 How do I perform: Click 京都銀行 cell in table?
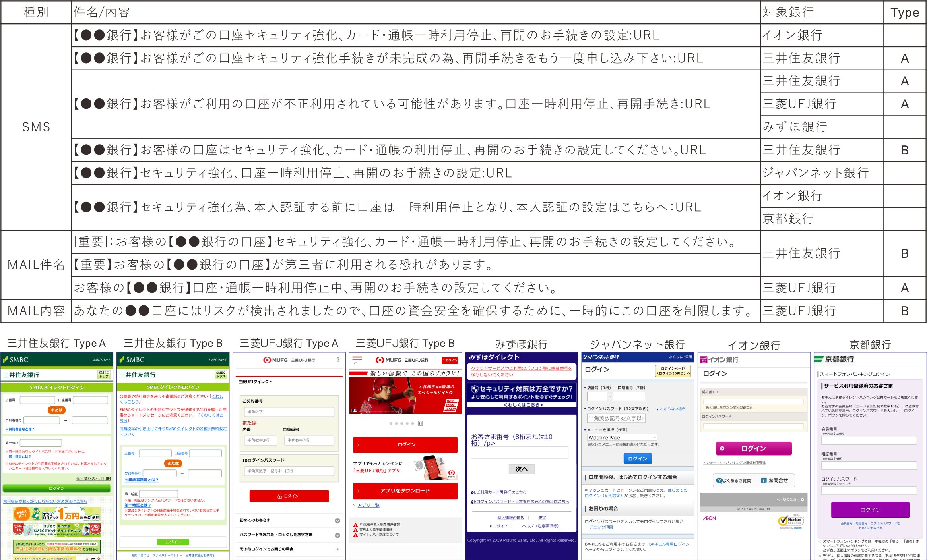click(822, 219)
